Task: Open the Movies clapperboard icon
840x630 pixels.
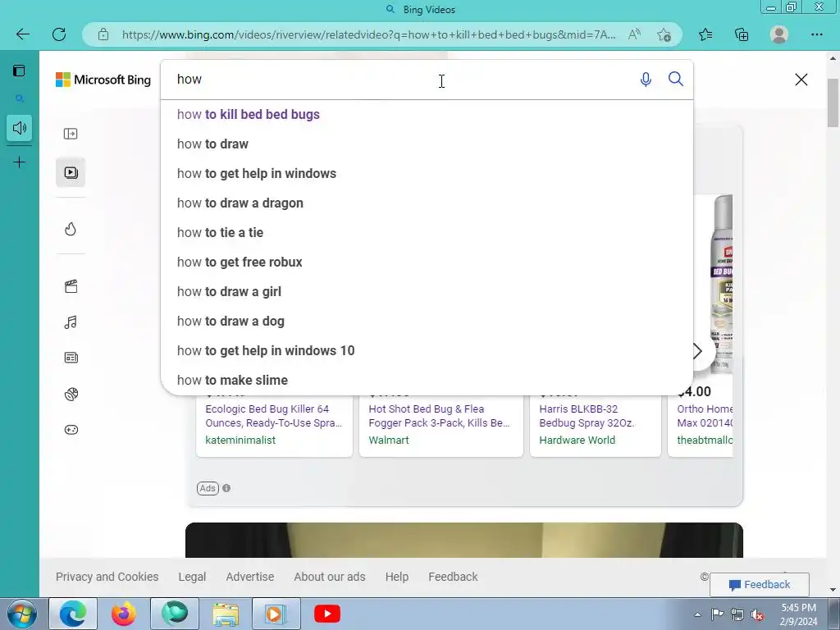Action: point(71,286)
